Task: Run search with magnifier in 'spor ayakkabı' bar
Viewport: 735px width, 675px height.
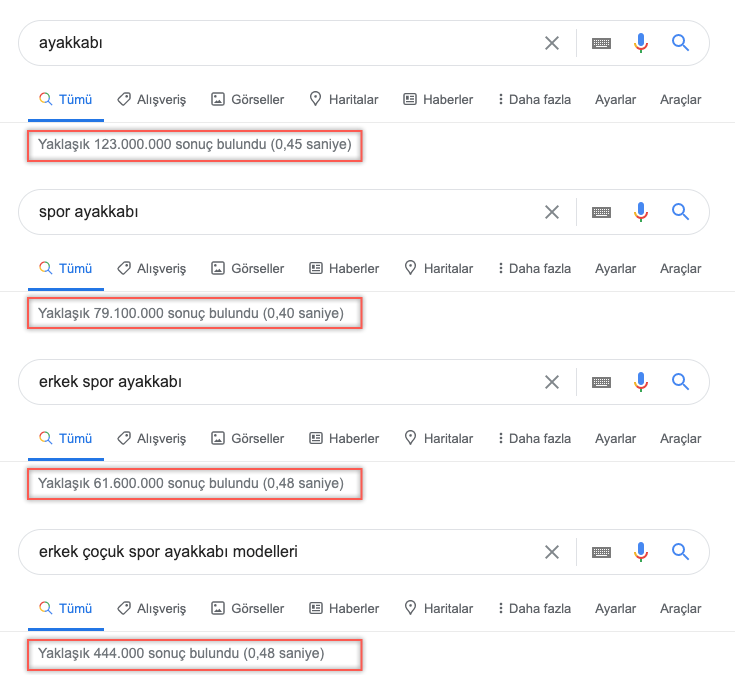Action: tap(680, 212)
